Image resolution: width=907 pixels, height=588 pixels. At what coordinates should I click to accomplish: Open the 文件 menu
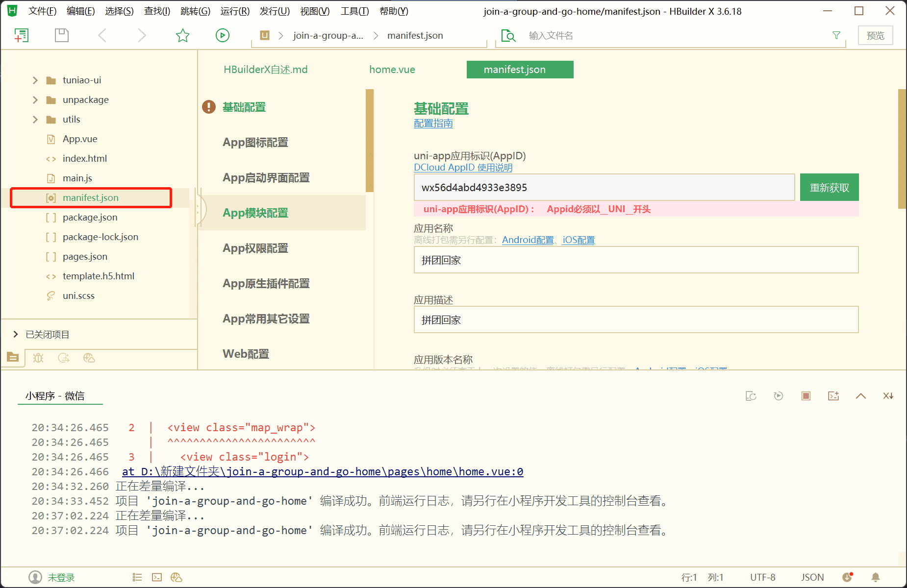pos(42,11)
